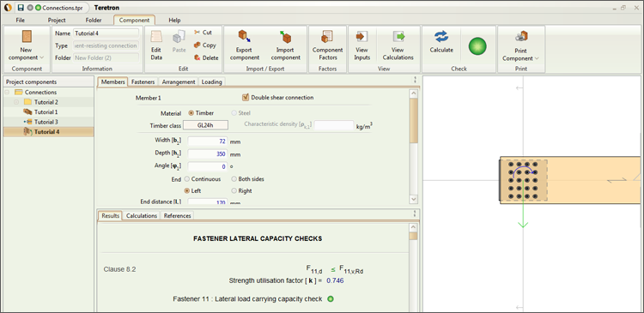Select Steel material radio button
Image resolution: width=644 pixels, height=313 pixels.
pyautogui.click(x=234, y=113)
